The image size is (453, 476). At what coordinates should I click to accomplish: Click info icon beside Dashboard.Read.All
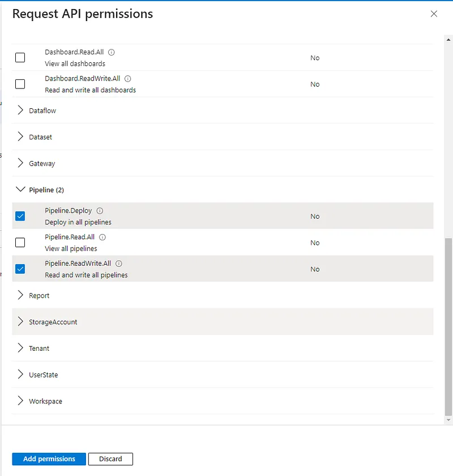tap(112, 52)
